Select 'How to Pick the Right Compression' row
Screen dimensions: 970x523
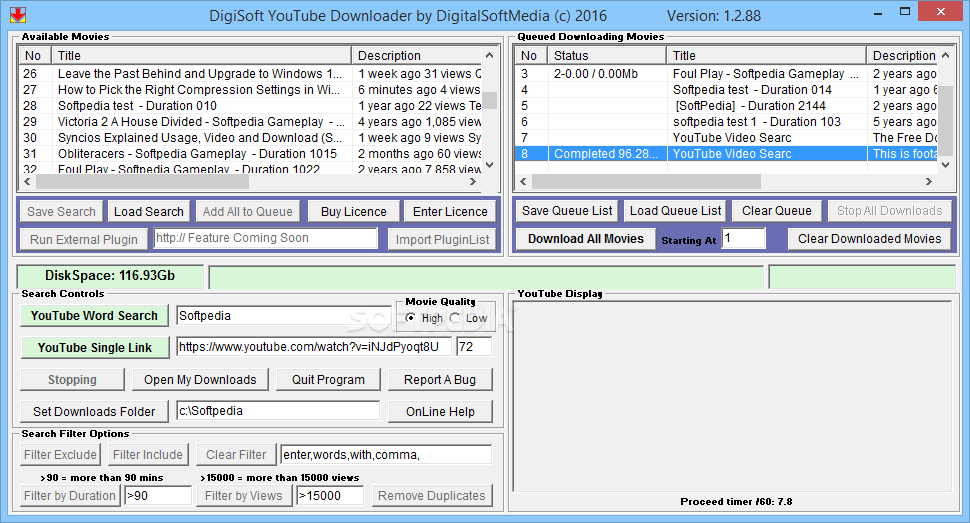251,90
